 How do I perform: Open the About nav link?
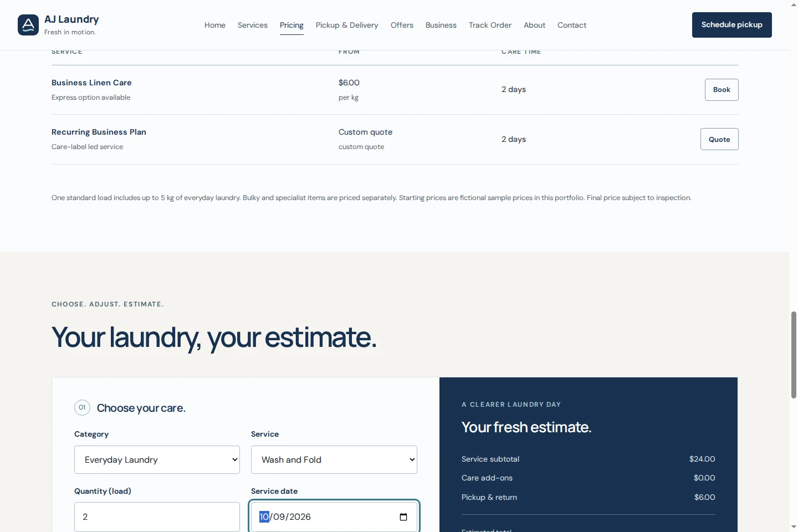[534, 25]
